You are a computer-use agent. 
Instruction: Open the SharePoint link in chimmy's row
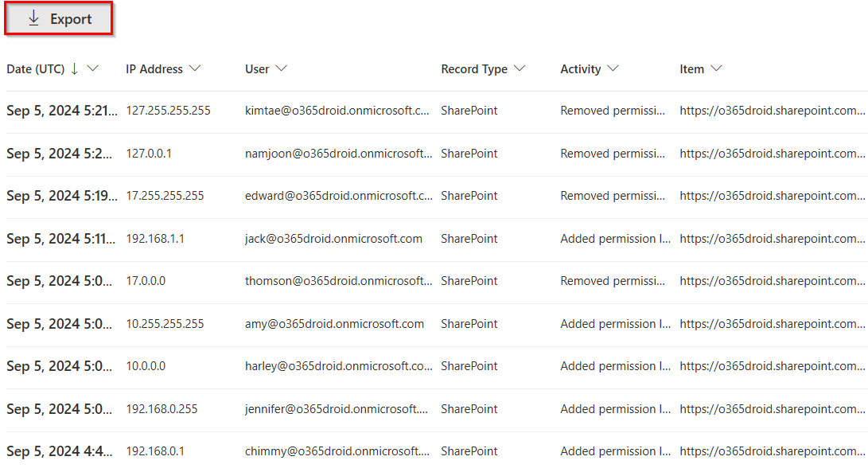(772, 451)
